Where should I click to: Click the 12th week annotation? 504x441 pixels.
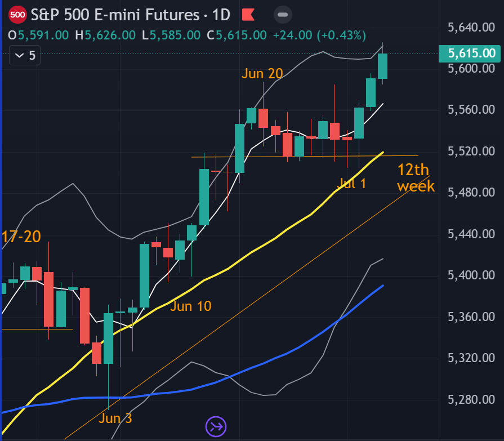(x=416, y=178)
